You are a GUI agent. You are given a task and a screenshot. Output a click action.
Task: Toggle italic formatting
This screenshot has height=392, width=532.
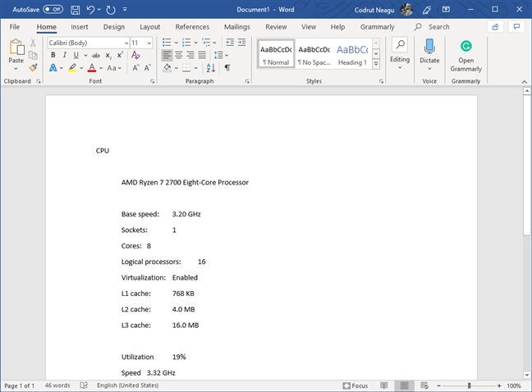pos(65,55)
